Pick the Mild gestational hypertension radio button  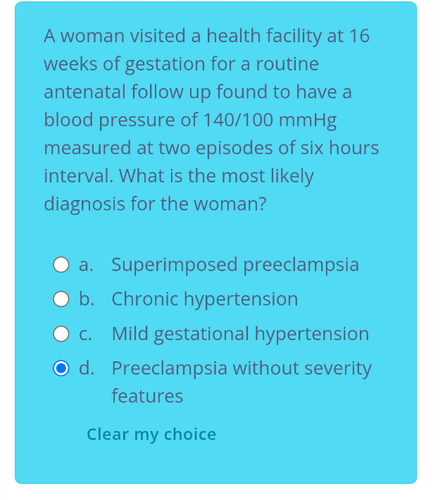coord(61,334)
